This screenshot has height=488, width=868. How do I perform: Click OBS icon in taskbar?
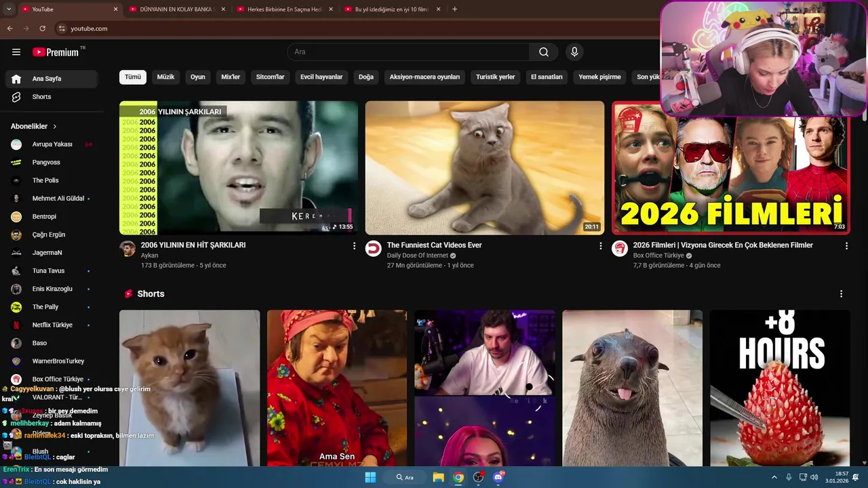tap(479, 477)
